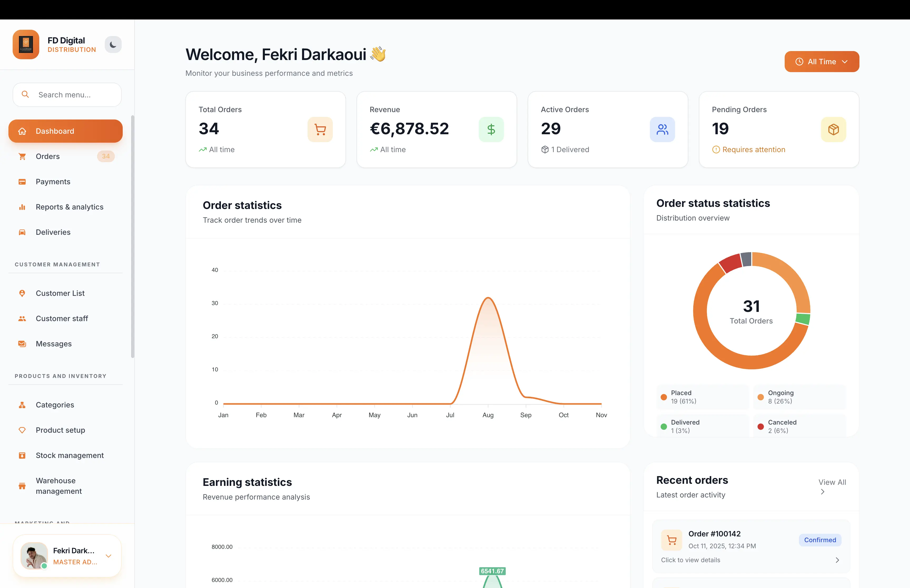Viewport: 910px width, 588px height.
Task: Click the shopping cart icon on Total Orders card
Action: pos(320,129)
